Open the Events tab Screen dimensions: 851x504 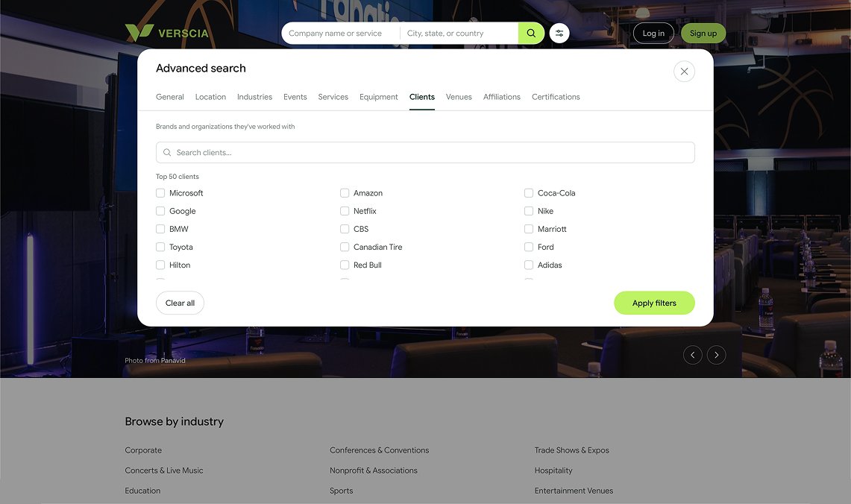tap(295, 97)
